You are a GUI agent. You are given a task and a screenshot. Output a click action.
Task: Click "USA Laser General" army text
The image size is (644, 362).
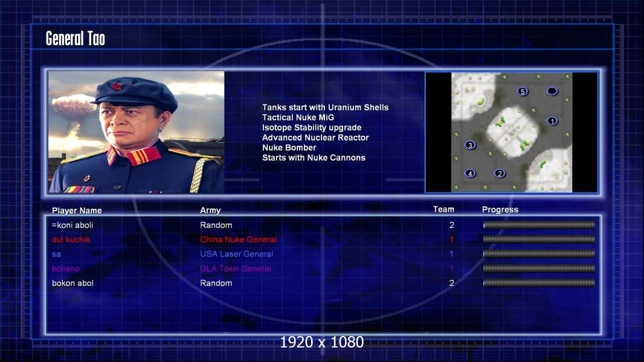click(x=237, y=254)
